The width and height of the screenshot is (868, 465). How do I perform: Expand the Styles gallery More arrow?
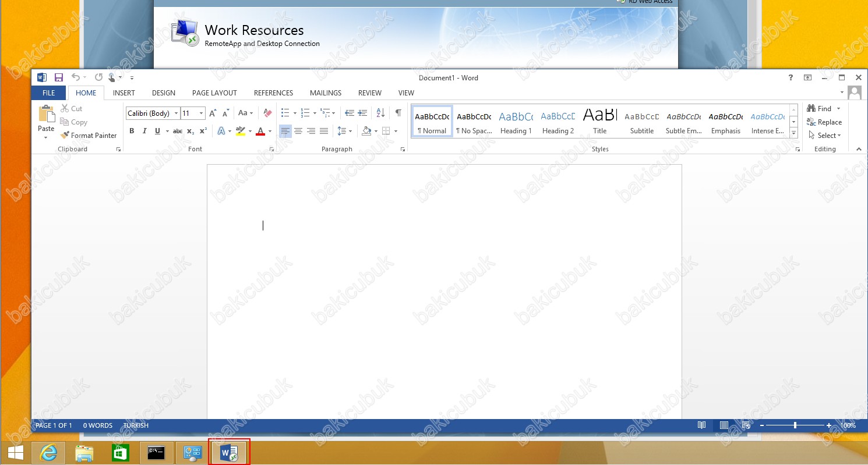793,133
